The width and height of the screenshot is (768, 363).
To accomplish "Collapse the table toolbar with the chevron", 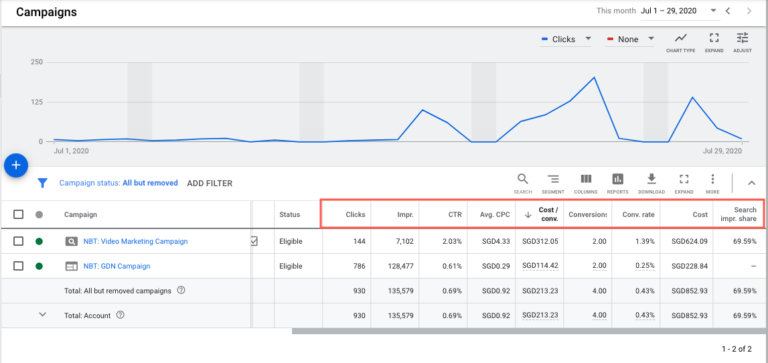I will tap(752, 183).
